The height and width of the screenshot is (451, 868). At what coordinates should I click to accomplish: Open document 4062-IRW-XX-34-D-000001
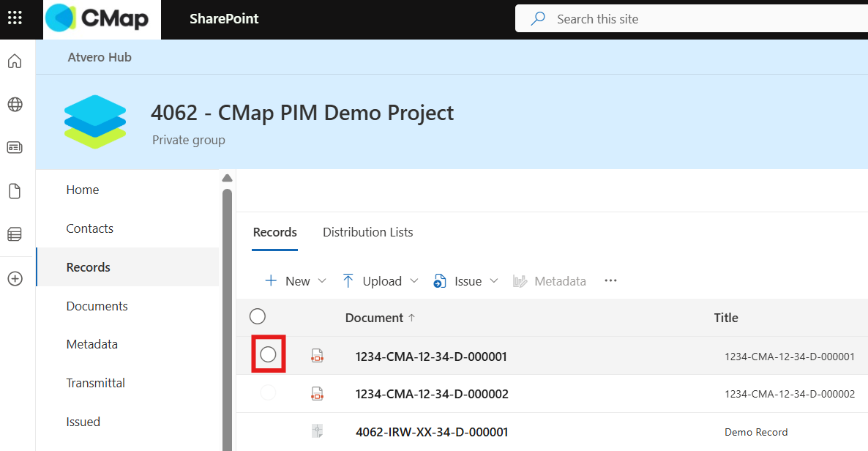pos(432,432)
